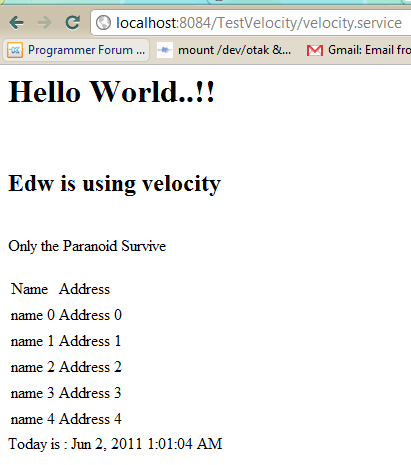
Task: Open the Gmail bookmark
Action: pyautogui.click(x=359, y=50)
